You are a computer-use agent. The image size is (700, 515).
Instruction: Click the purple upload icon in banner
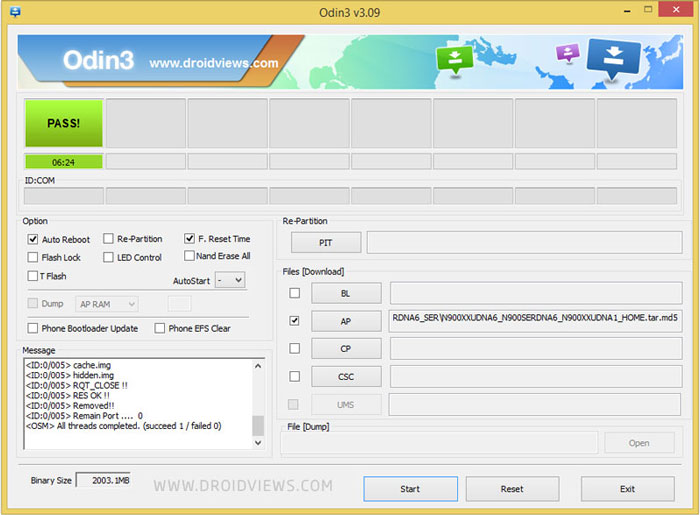pyautogui.click(x=567, y=53)
